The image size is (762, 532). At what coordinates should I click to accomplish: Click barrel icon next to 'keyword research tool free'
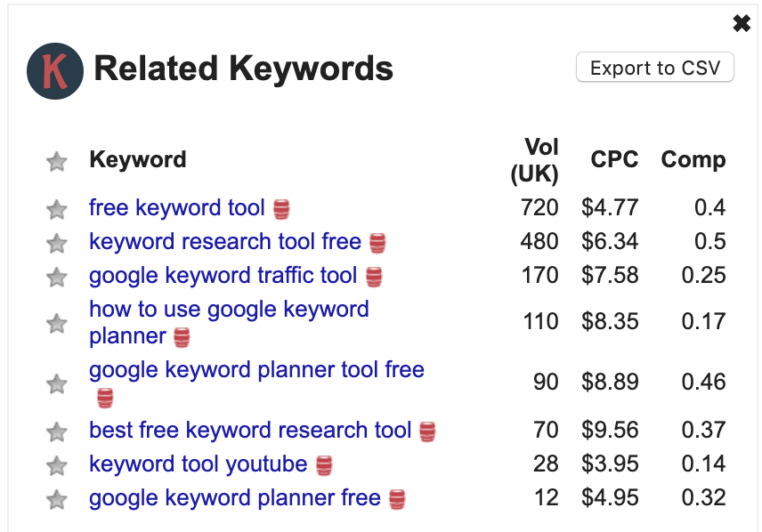pos(377,244)
